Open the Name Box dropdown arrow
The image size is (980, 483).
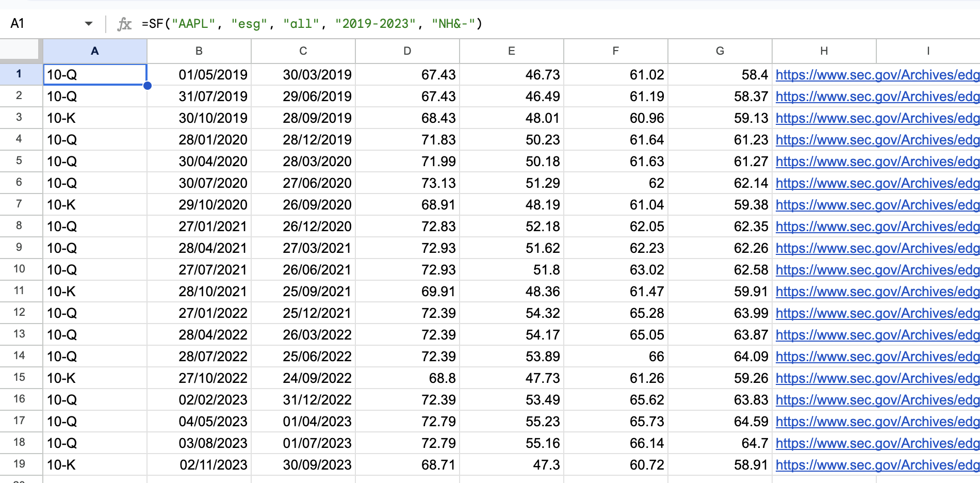pos(89,24)
